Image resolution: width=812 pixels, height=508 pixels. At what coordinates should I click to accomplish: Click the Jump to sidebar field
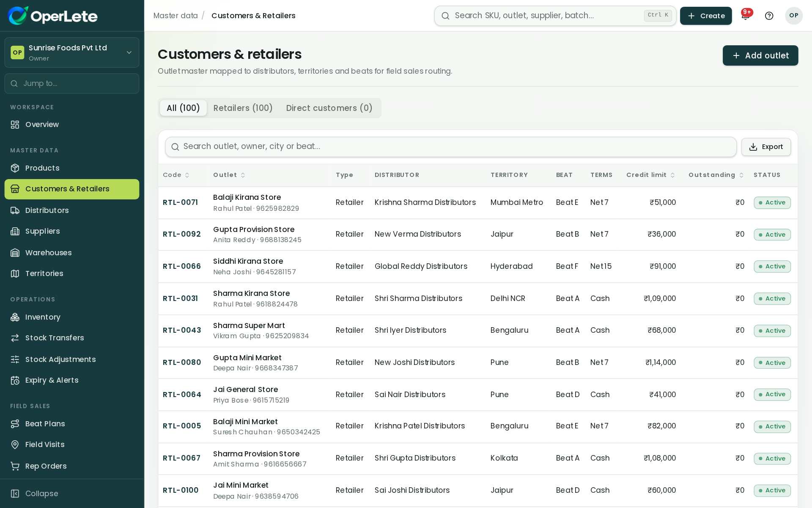[x=72, y=83]
